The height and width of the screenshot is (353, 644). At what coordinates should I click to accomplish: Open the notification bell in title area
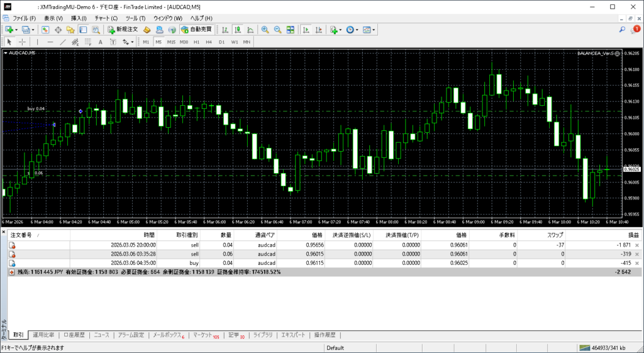pos(635,30)
